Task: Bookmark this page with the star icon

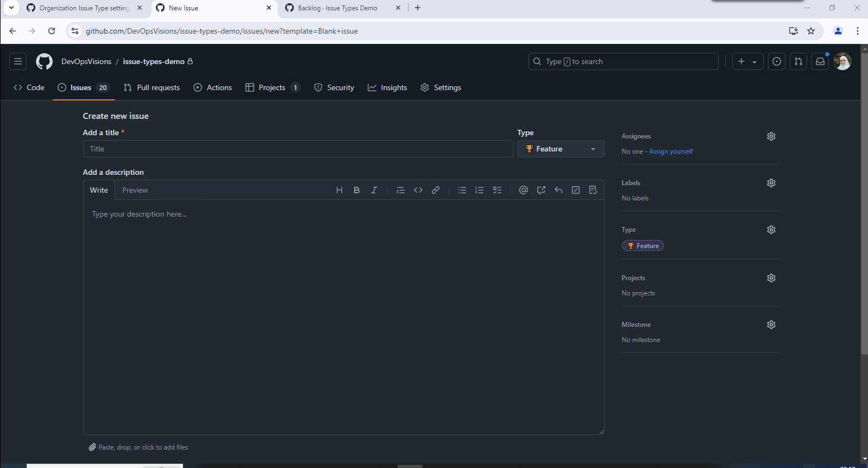Action: point(811,31)
